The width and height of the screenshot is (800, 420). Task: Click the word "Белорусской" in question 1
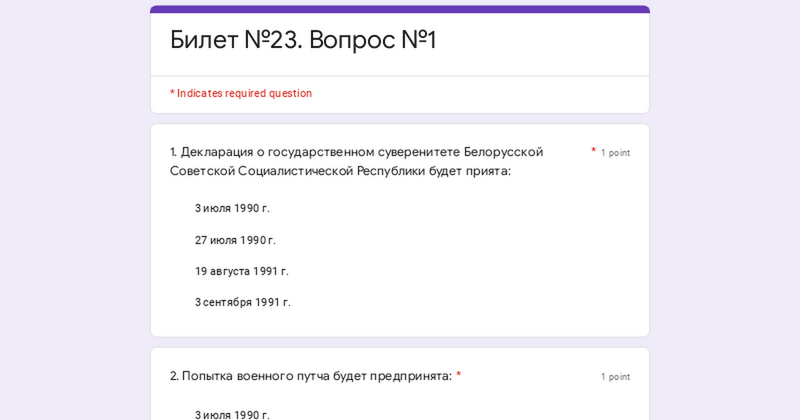pyautogui.click(x=503, y=152)
